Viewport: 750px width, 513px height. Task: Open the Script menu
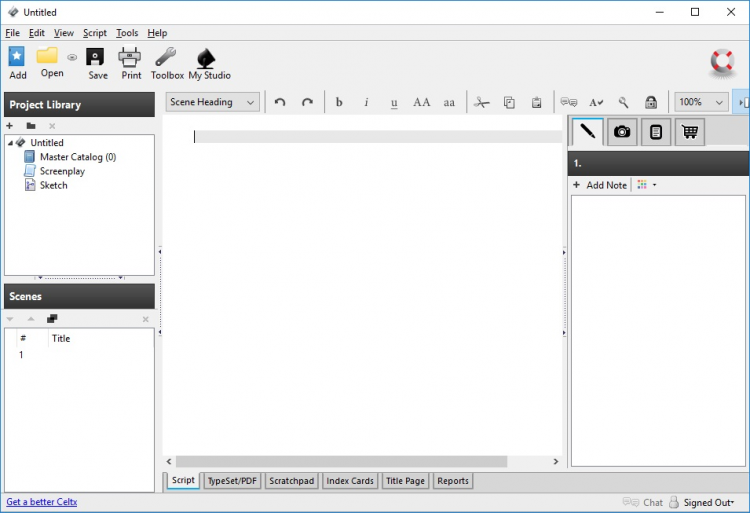point(94,33)
